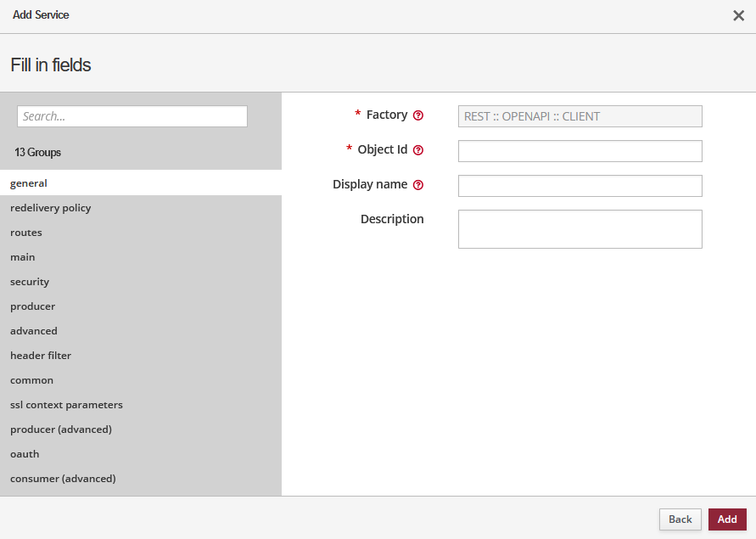Select the header filter group
The width and height of the screenshot is (756, 539).
(41, 356)
